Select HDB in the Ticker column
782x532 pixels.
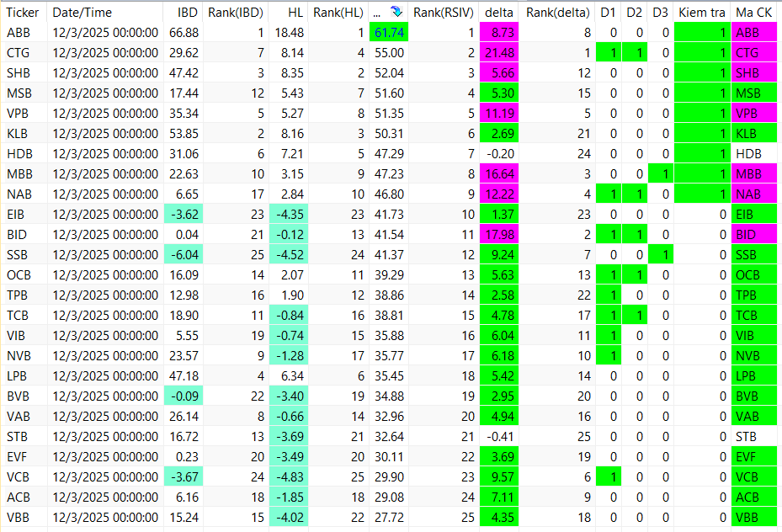point(19,153)
